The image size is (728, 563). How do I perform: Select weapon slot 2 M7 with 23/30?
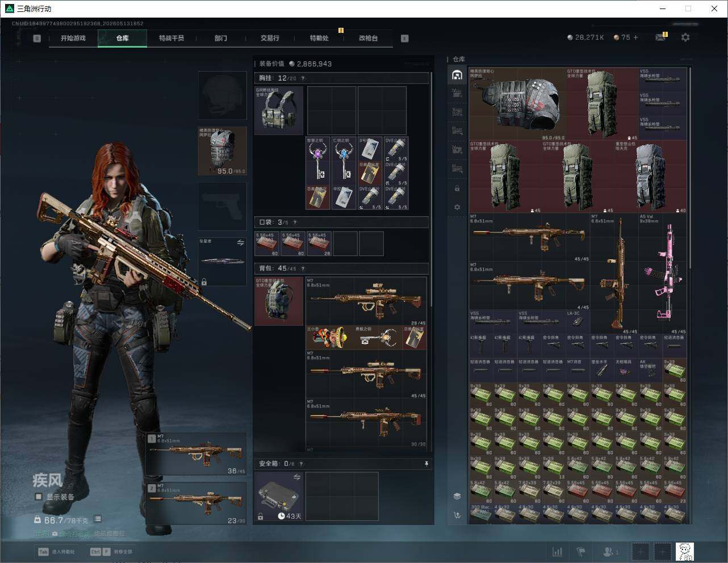coord(196,503)
